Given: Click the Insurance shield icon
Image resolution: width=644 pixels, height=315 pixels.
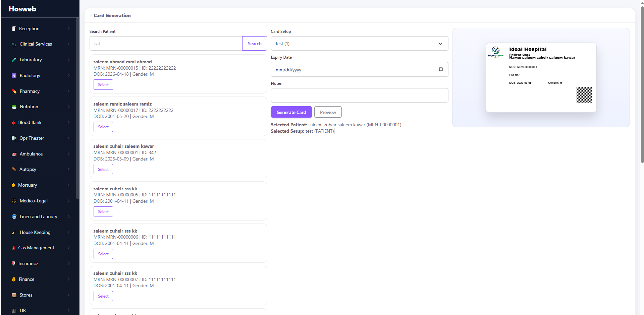Looking at the screenshot, I should 13,263.
